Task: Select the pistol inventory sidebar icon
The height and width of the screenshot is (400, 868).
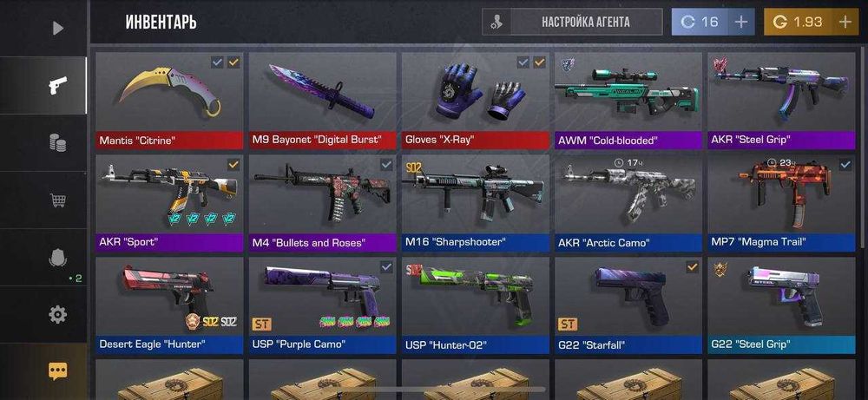Action: [x=57, y=85]
